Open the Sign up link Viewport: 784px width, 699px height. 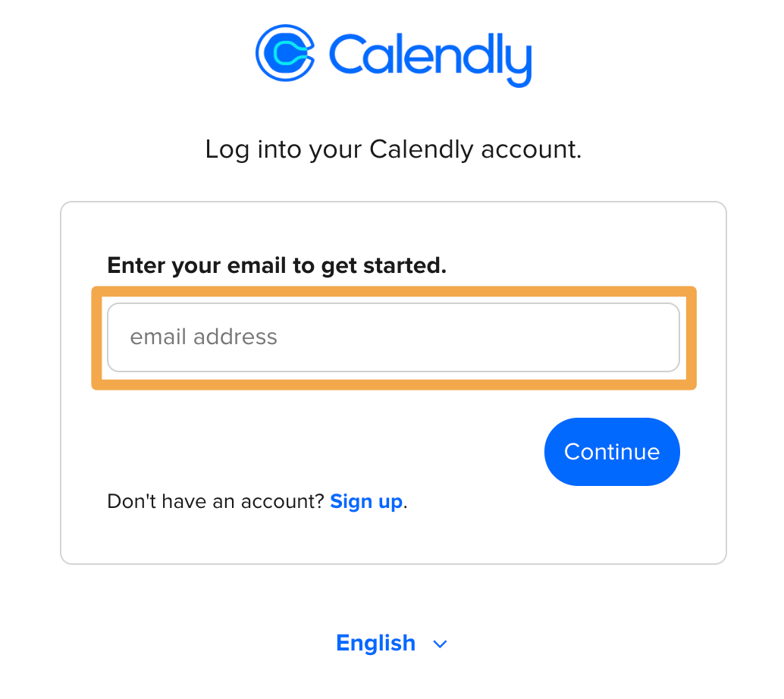366,501
